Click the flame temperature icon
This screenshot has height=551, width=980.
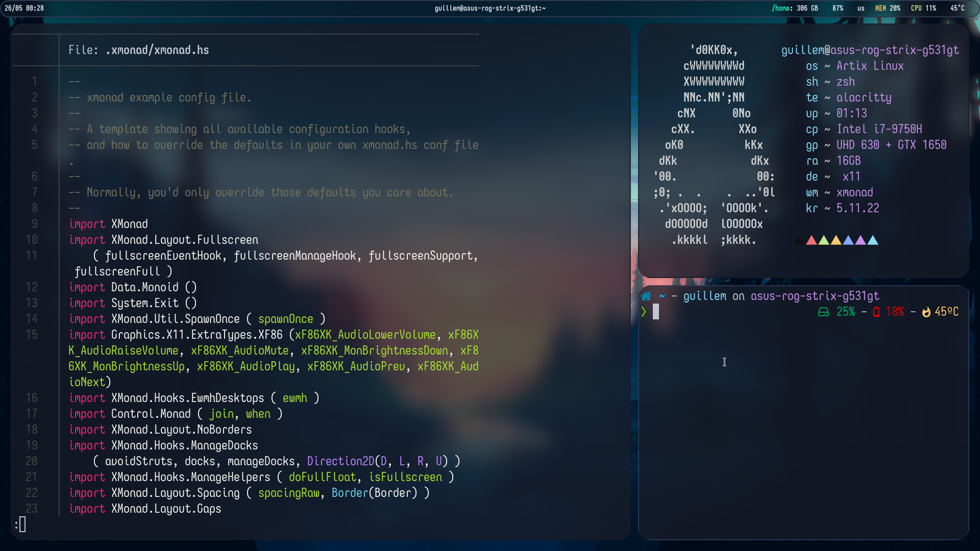pos(926,312)
